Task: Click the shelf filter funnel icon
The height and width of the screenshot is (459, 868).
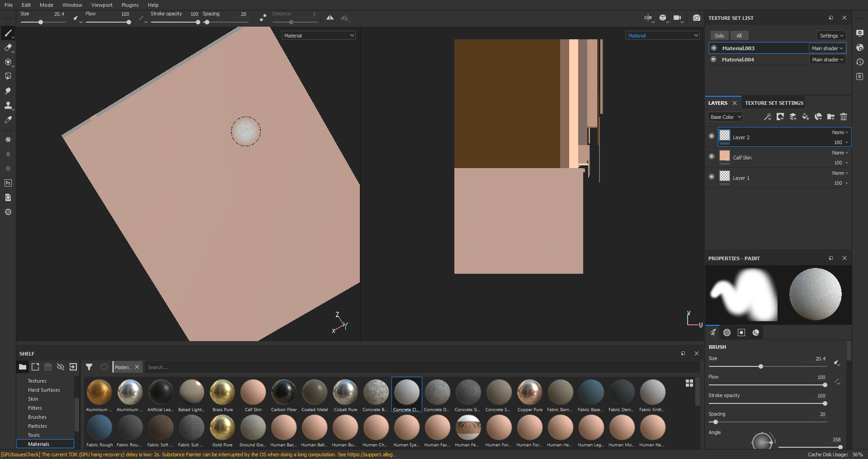Action: (x=89, y=367)
